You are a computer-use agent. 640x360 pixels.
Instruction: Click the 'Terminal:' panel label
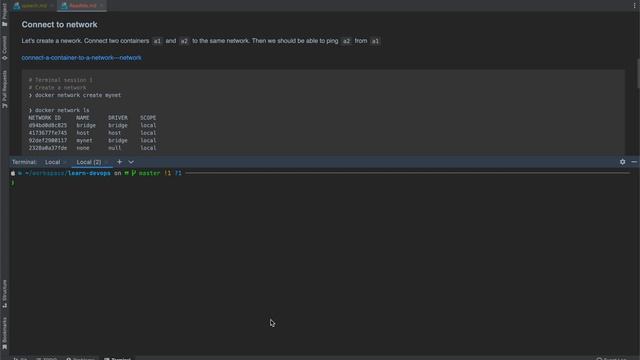point(24,162)
